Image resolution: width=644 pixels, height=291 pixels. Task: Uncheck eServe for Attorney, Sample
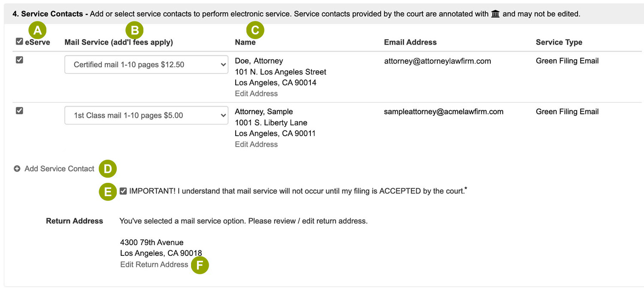19,110
